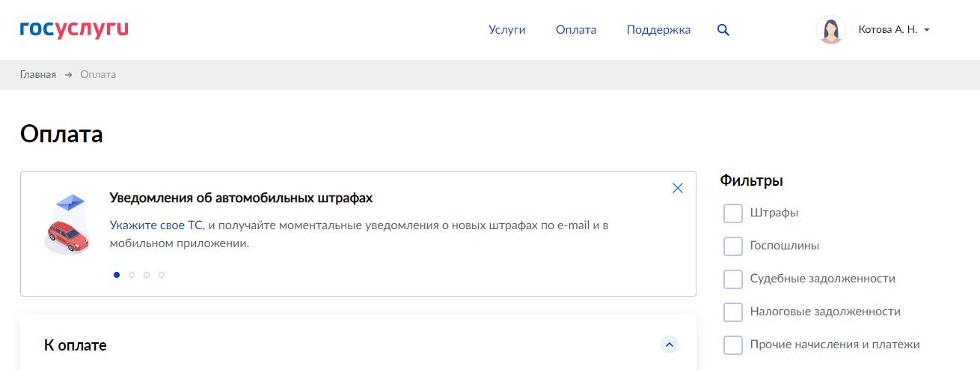980x370 pixels.
Task: Select the first banner carousel dot
Action: 117,275
